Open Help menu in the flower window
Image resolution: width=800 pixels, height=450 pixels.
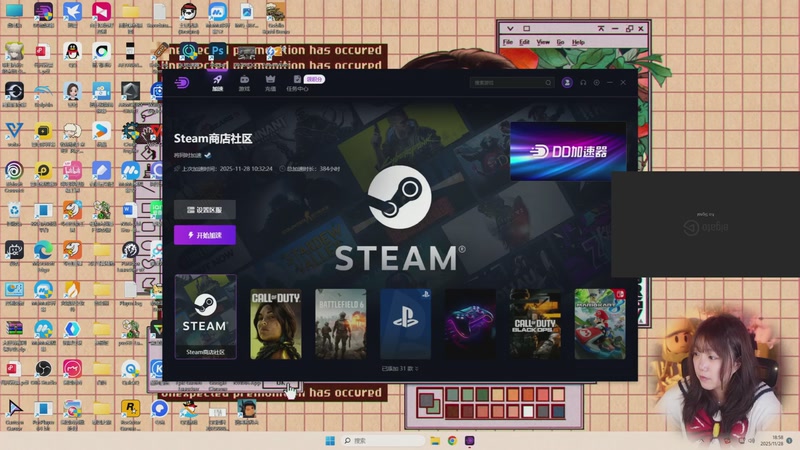(x=578, y=42)
